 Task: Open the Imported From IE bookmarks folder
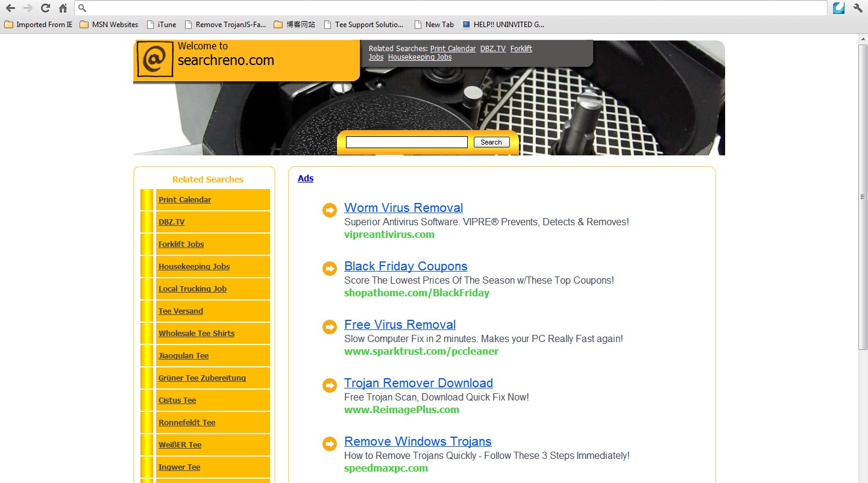pyautogui.click(x=38, y=25)
